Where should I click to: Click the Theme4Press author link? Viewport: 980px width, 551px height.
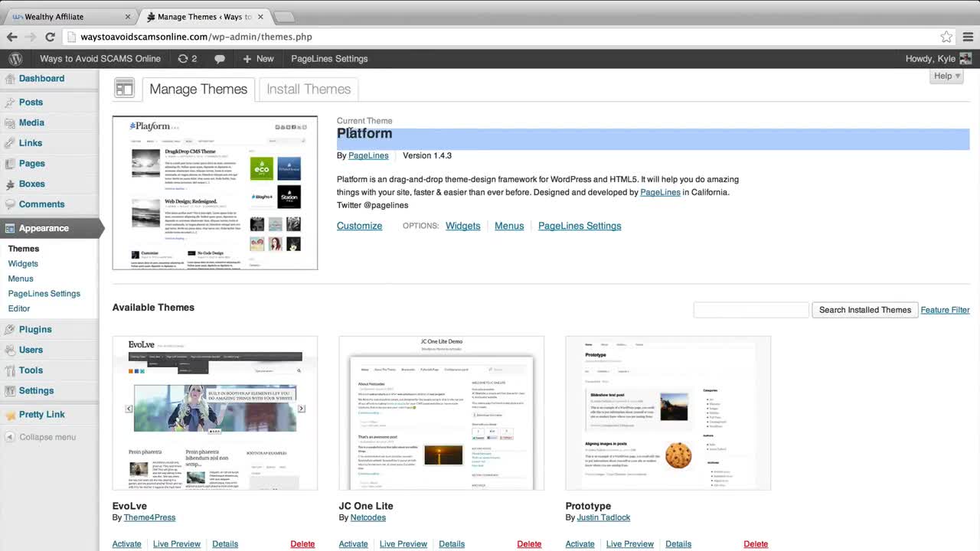pyautogui.click(x=149, y=517)
